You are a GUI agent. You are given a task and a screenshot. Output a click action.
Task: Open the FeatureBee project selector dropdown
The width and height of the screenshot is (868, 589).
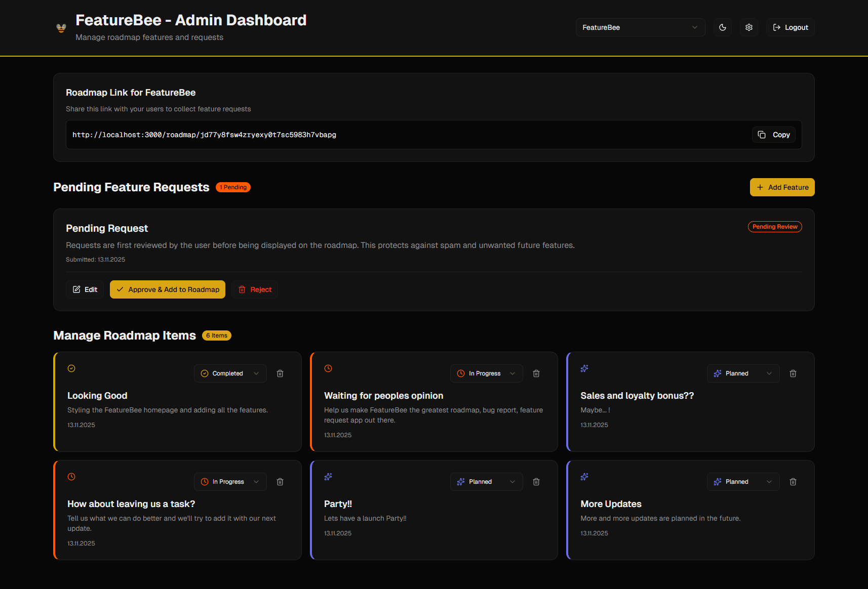[640, 27]
